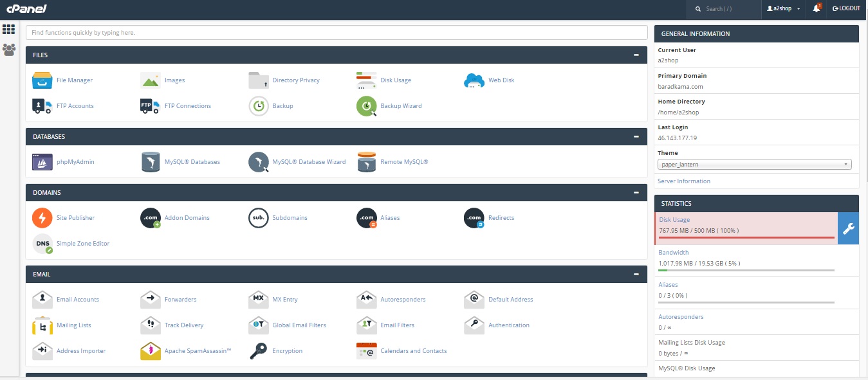Open the Email Accounts icon
Viewport: 868px width, 380px height.
42,300
